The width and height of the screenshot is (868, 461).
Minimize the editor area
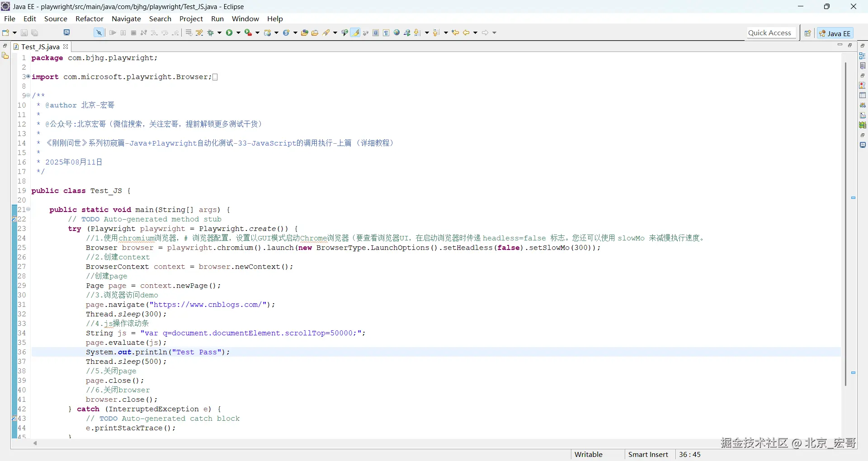pos(840,45)
